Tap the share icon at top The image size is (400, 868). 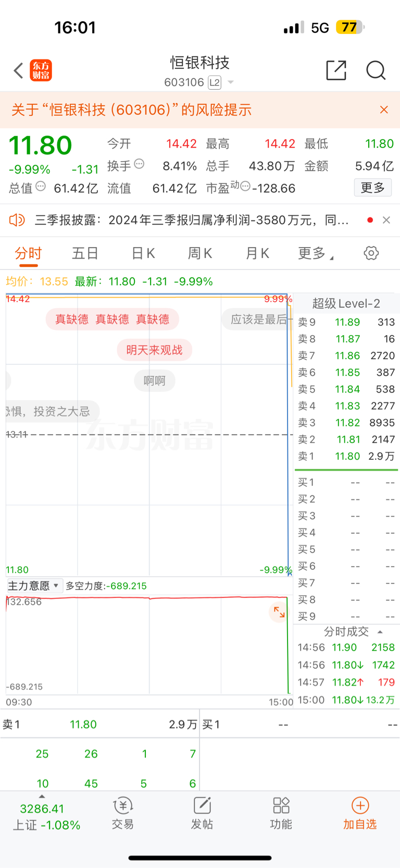[x=336, y=70]
